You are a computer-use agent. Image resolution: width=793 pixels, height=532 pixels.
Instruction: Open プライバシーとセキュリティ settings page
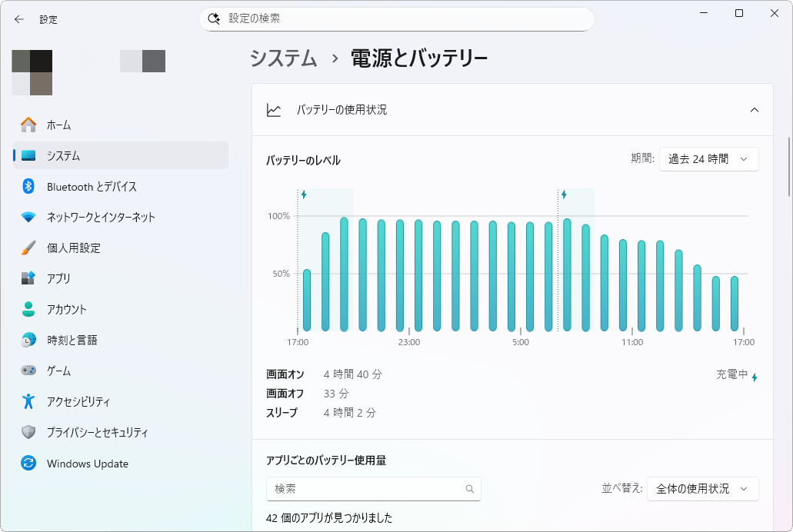pos(97,432)
